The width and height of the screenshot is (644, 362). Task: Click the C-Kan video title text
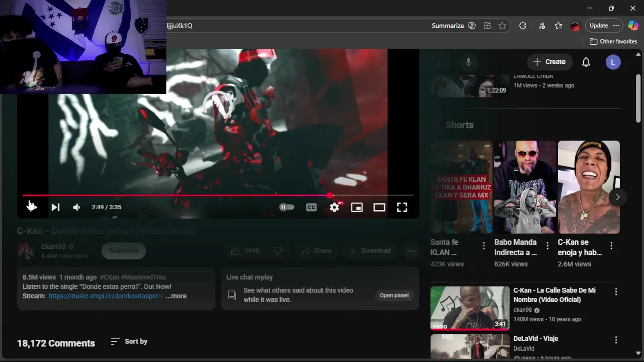[x=106, y=231]
